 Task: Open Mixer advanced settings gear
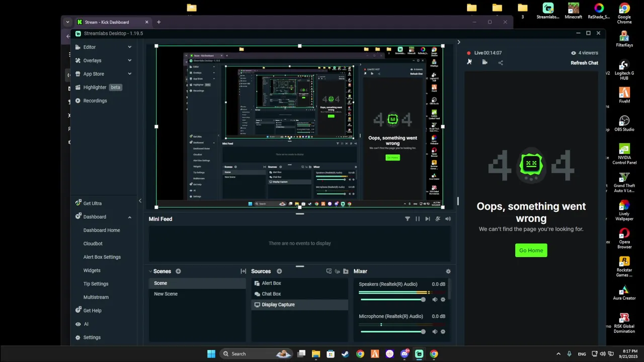[x=448, y=271]
